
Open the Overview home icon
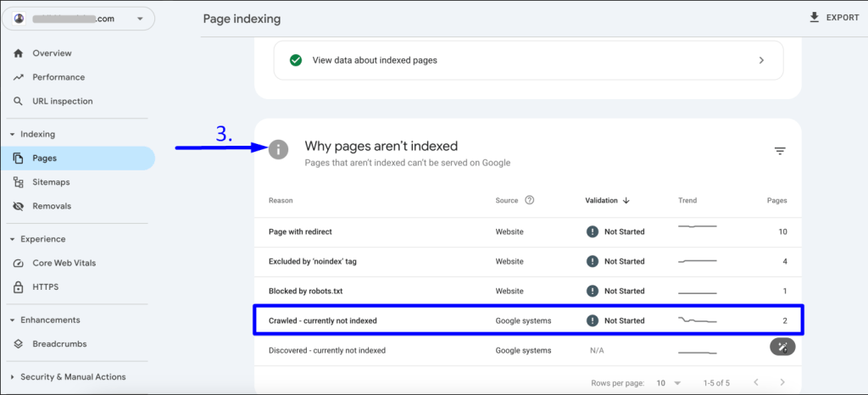[x=19, y=53]
